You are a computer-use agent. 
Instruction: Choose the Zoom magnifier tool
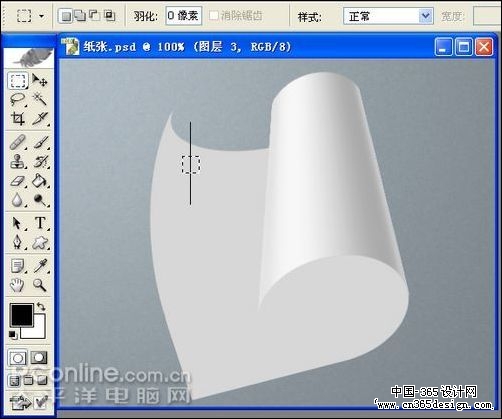coord(40,285)
